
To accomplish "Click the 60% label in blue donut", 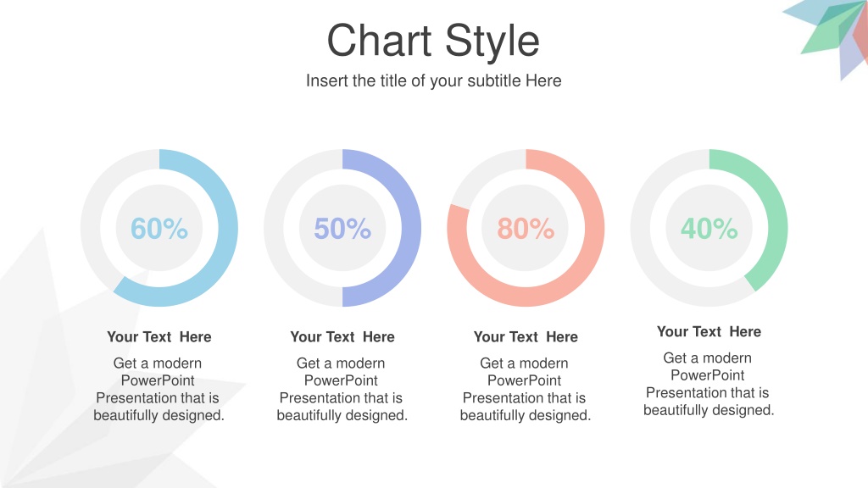I will click(159, 228).
